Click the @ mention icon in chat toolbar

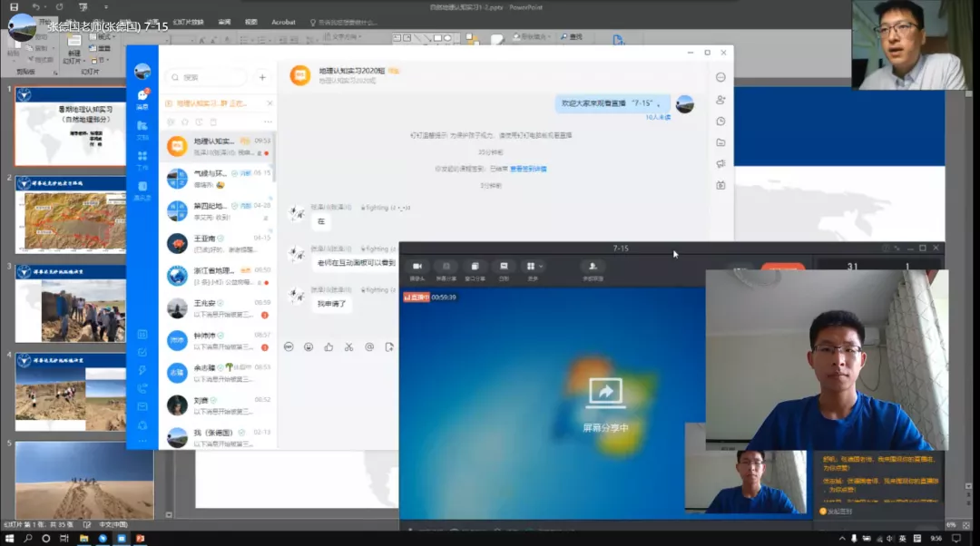point(369,346)
